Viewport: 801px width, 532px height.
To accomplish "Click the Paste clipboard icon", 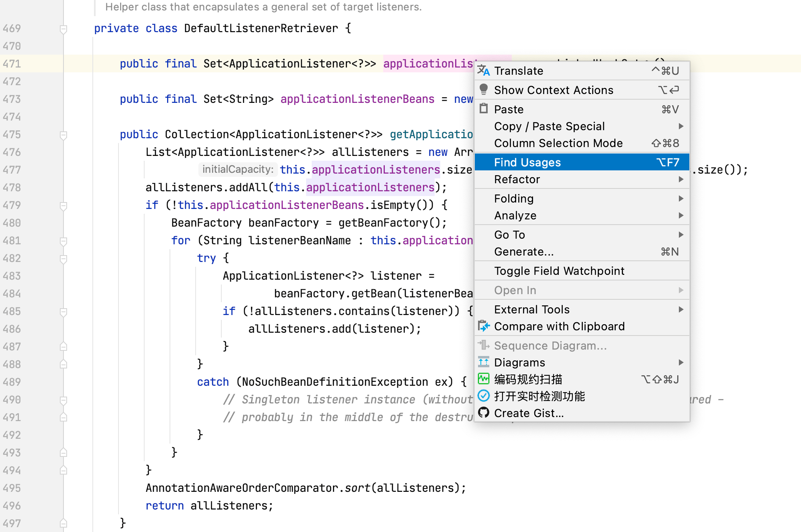I will coord(484,109).
